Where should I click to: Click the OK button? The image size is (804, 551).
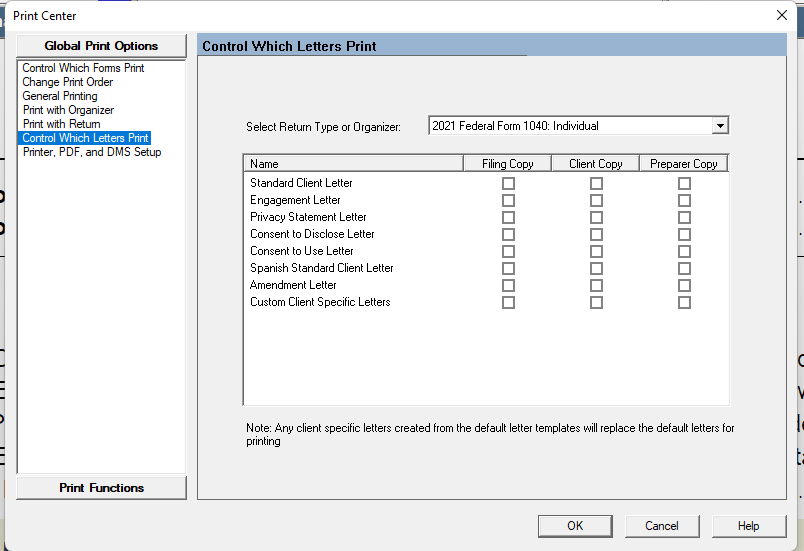tap(574, 526)
